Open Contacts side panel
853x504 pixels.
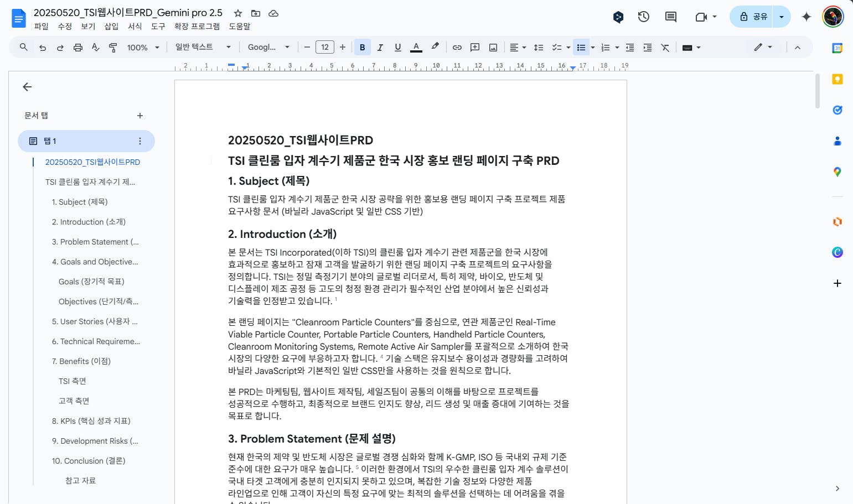click(838, 141)
